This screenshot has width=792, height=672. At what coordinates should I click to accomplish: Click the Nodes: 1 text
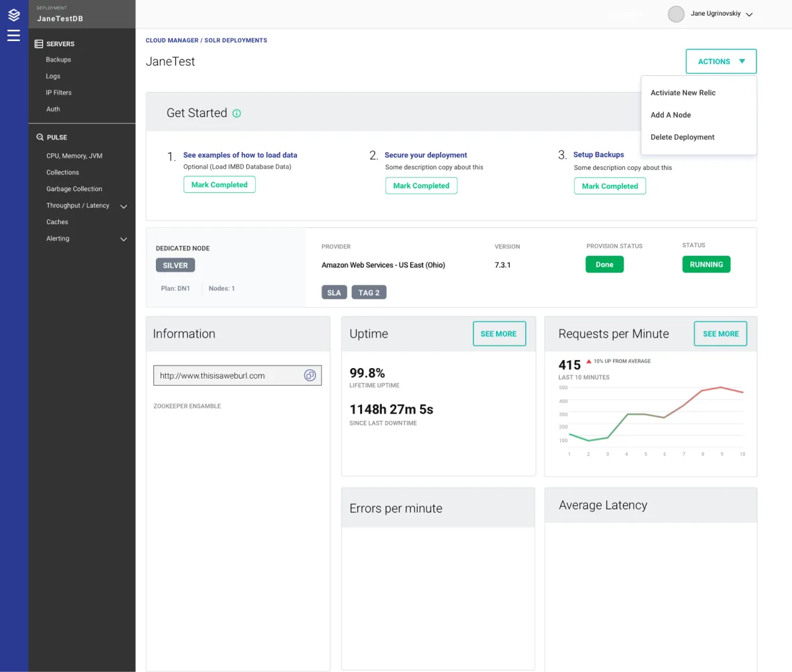click(222, 289)
